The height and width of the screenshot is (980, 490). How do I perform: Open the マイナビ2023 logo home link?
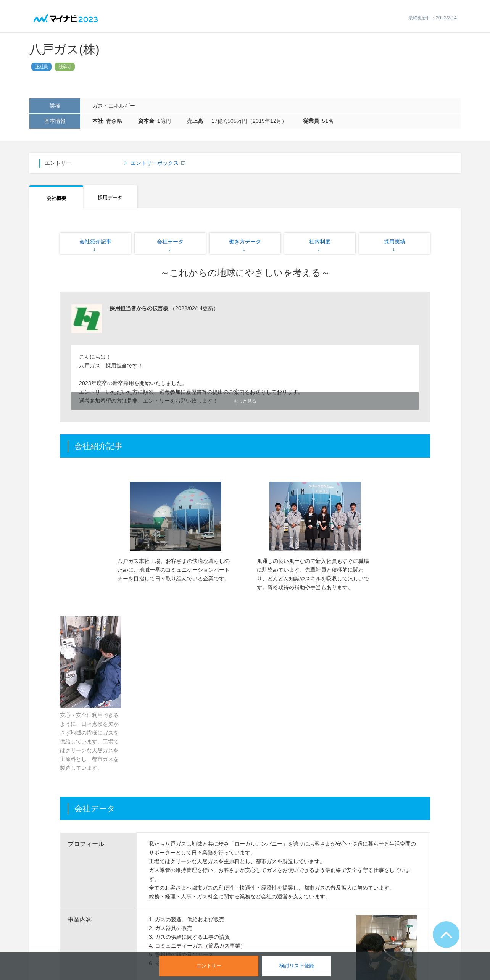[x=66, y=19]
